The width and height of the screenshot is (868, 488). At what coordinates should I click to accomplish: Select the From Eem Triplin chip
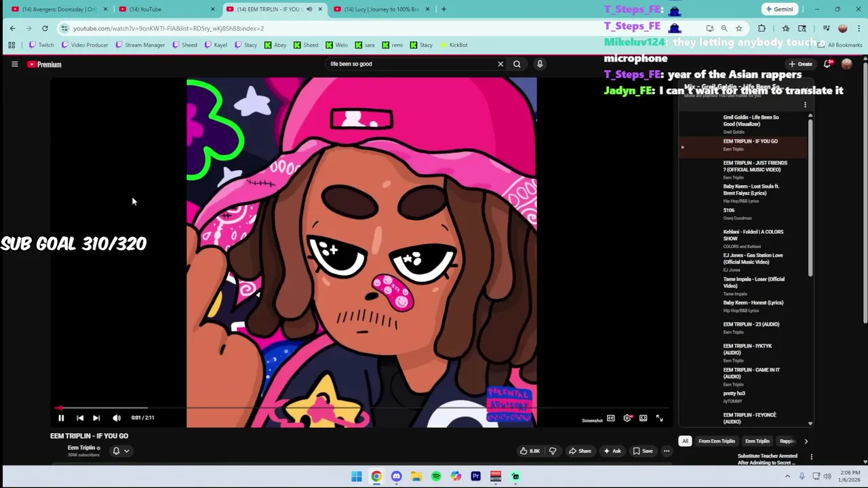click(x=717, y=441)
